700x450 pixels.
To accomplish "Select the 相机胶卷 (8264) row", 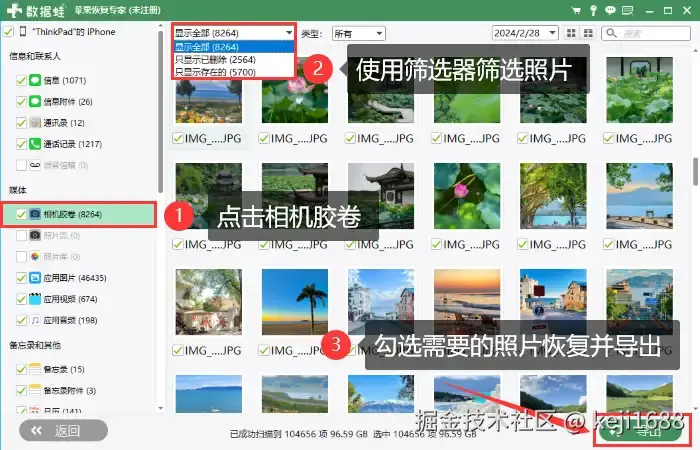I will (x=79, y=214).
